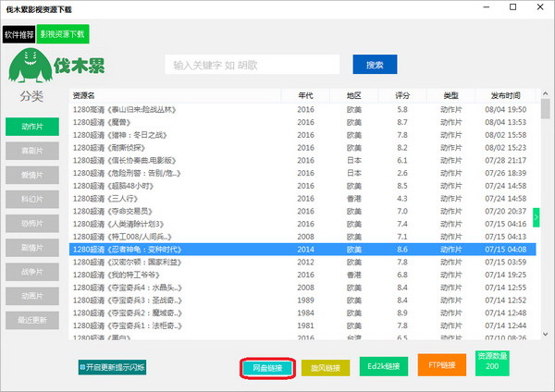The width and height of the screenshot is (555, 392).
Task: Select row 《夺宝奇兵2：魔域奇..》
Action: coord(302,313)
